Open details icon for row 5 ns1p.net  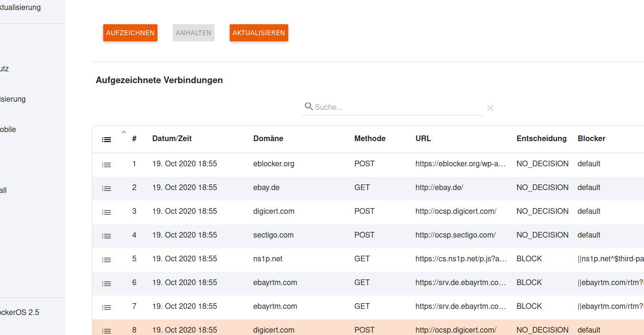(x=107, y=259)
